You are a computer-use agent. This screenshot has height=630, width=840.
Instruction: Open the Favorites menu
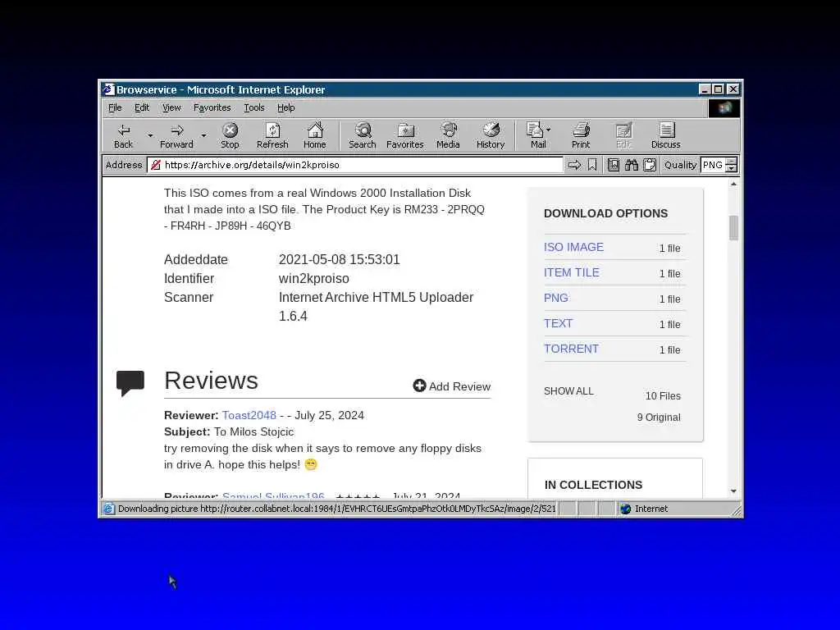point(212,107)
